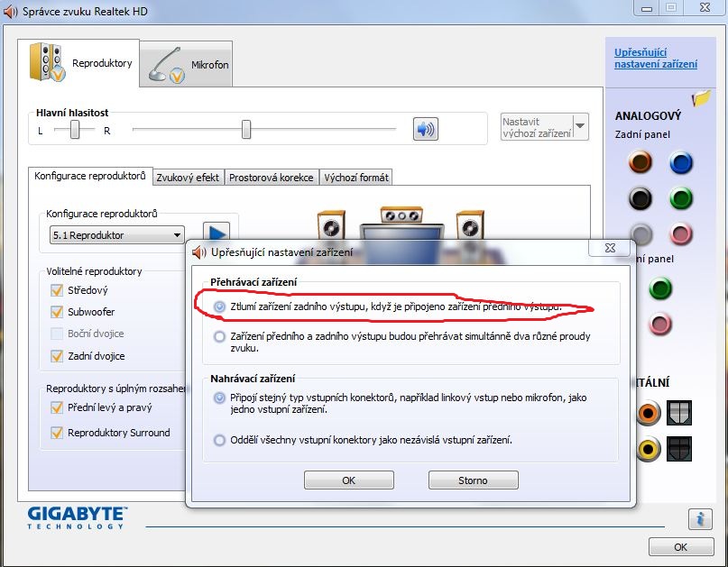The width and height of the screenshot is (728, 567).
Task: Close the Upřesňující nastavení zařízení dialog
Action: tap(610, 248)
